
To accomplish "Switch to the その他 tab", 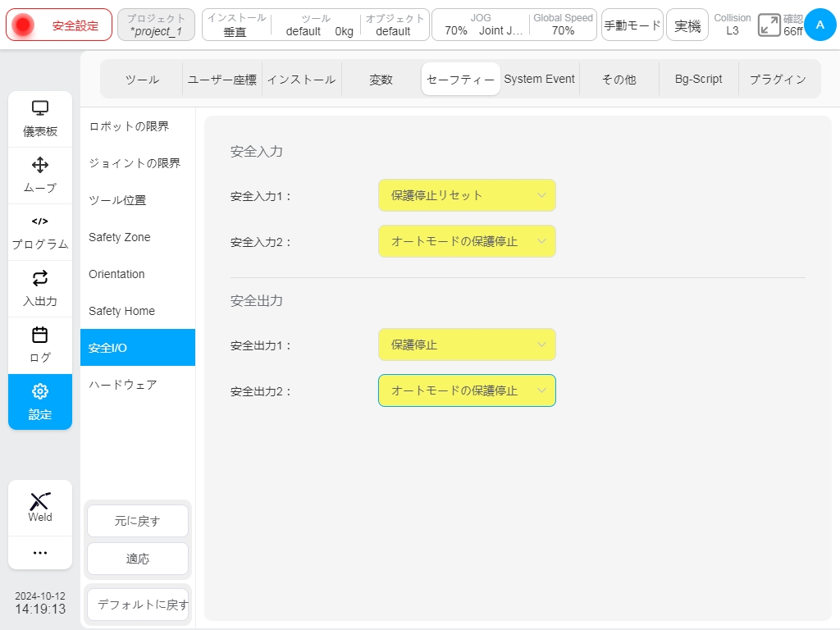I will (619, 80).
